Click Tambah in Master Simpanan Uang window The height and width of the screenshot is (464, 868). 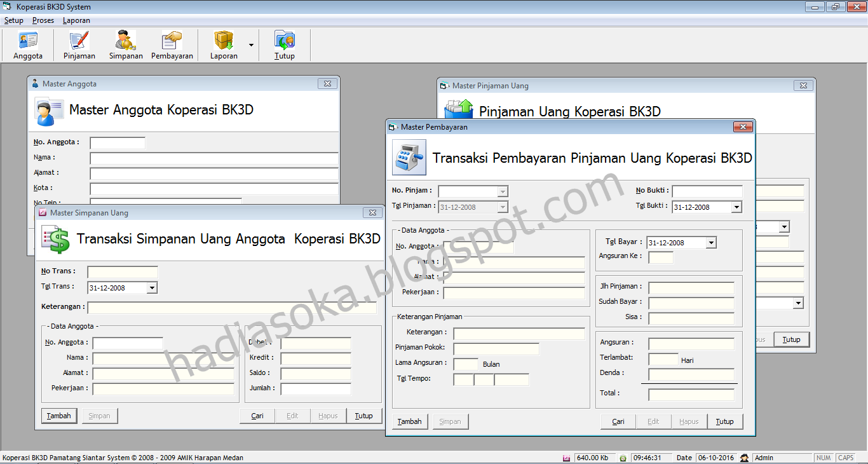coord(58,415)
